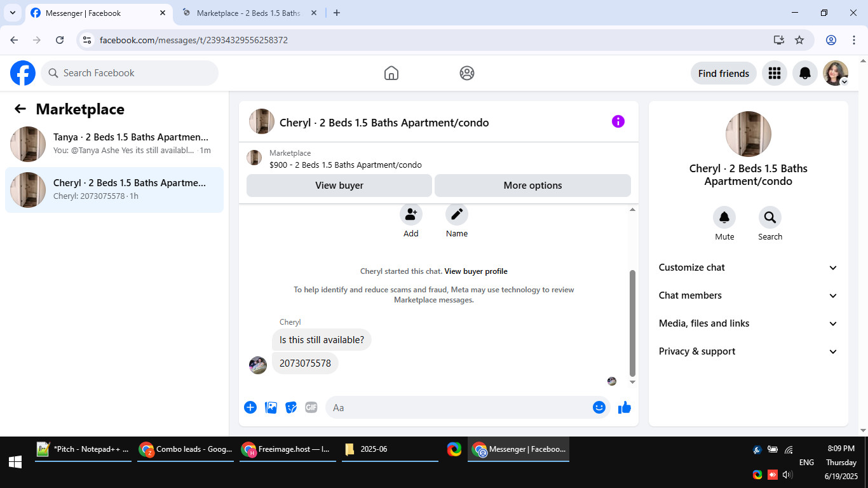Screen dimensions: 868x488
Task: Click the chat scrollbar down arrow
Action: 632,382
